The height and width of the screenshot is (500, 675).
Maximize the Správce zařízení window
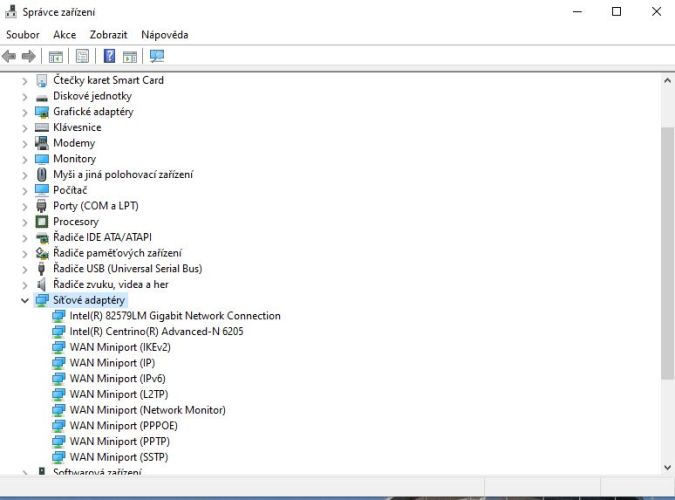(616, 12)
